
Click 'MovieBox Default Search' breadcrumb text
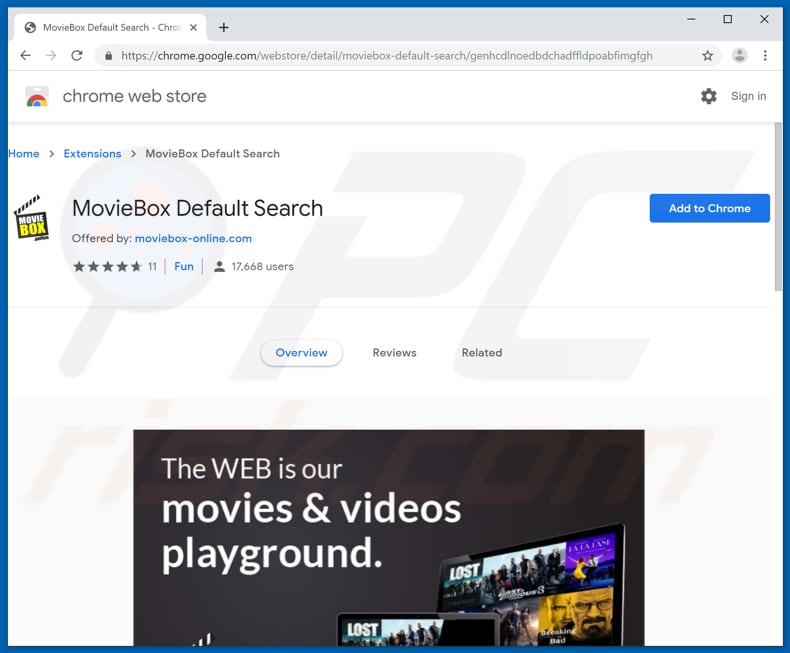click(213, 154)
